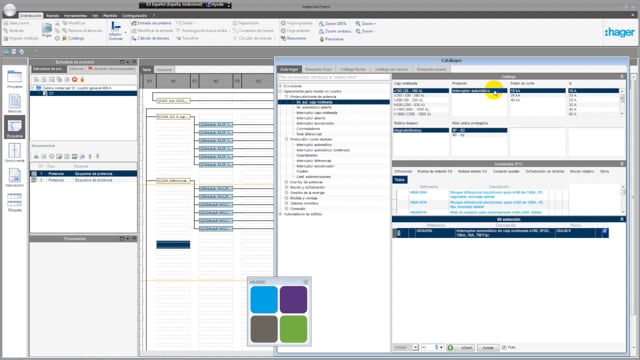Expand the Protección / corte modular node
Viewport: 640px width, 360px height.
[287, 139]
